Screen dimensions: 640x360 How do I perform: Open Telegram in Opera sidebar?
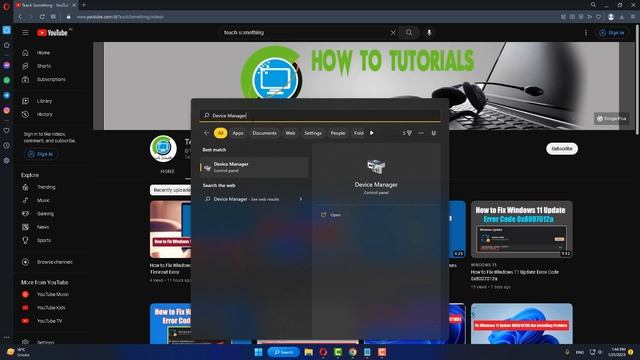[x=7, y=95]
